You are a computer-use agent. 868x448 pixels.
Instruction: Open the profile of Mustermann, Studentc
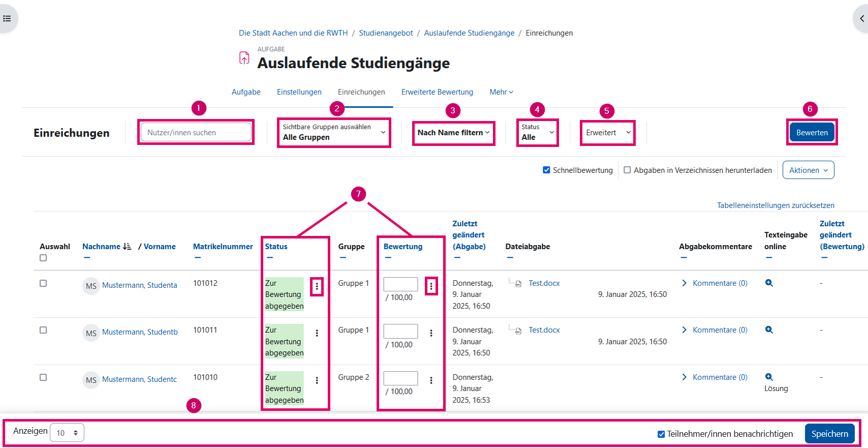139,379
